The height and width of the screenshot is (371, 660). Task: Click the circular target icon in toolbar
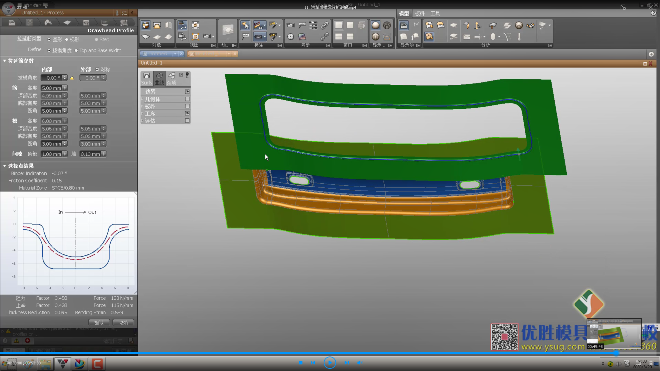click(x=290, y=37)
